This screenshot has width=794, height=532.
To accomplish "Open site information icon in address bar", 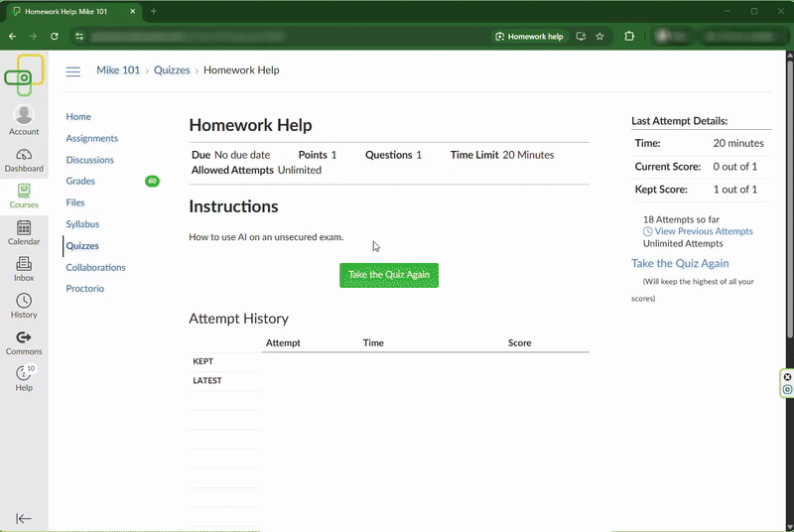I will click(x=79, y=37).
